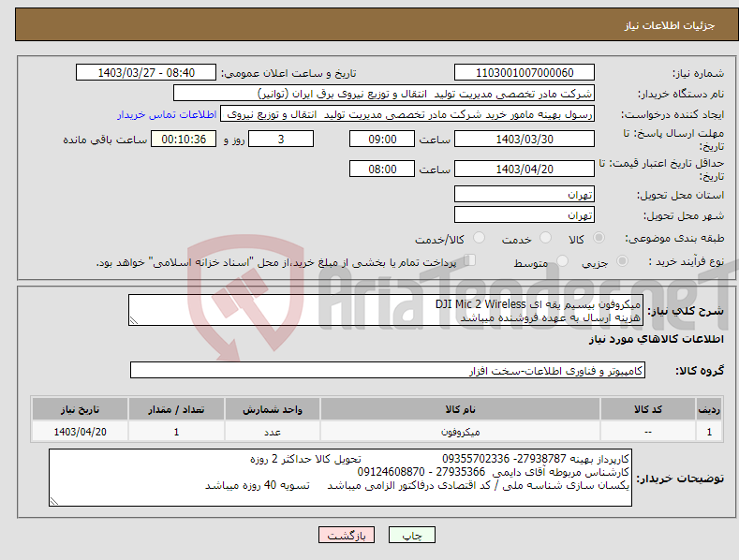Select the کالا/خدمت radio button
This screenshot has width=739, height=560.
pos(479,238)
